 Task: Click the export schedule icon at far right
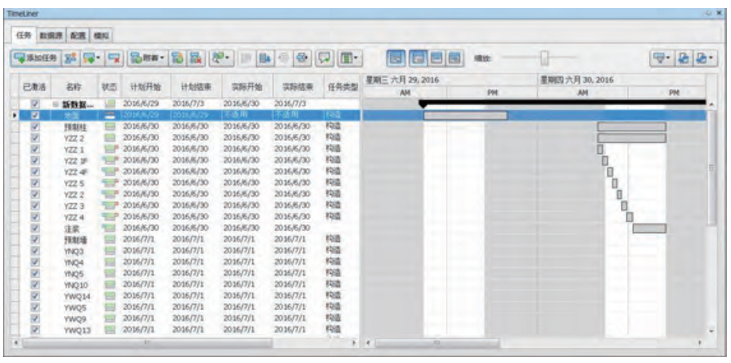(706, 59)
